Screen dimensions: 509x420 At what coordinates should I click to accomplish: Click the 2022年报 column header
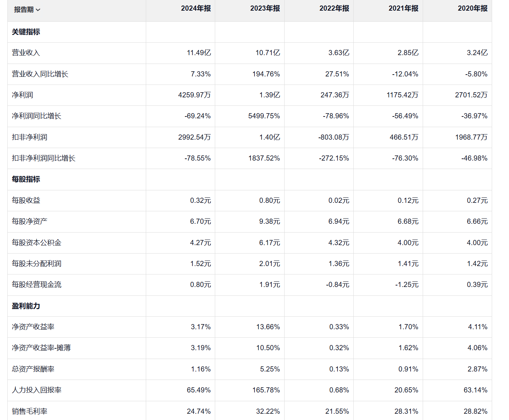[x=334, y=8]
